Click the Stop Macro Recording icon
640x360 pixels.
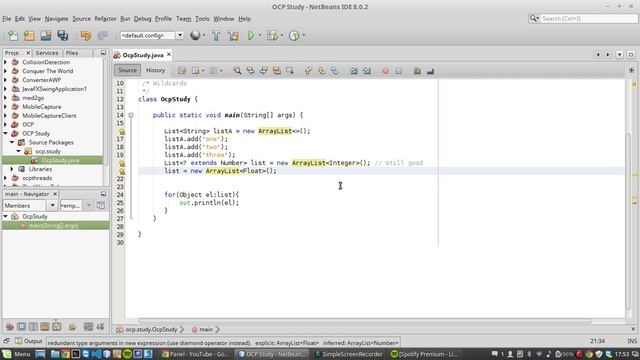(x=398, y=71)
